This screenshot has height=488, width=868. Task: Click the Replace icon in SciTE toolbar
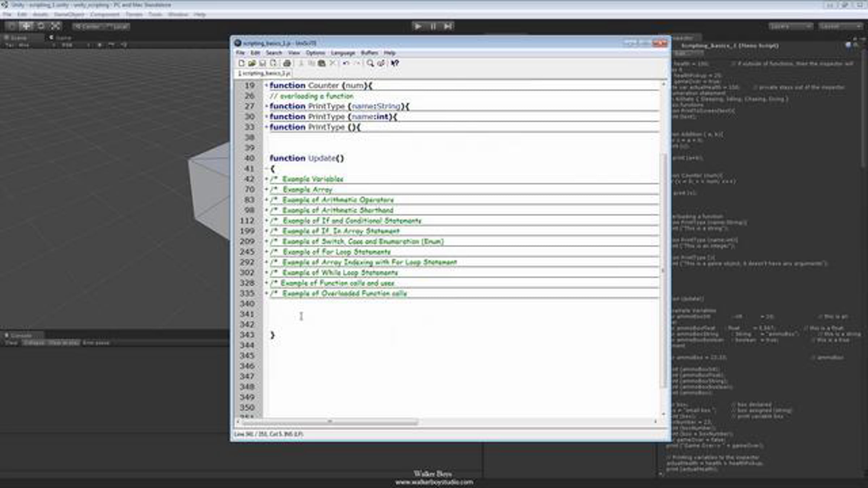[x=381, y=63]
